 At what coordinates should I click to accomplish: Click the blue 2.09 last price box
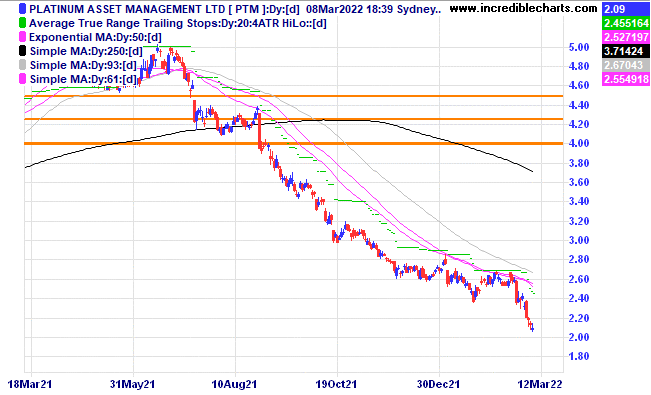(626, 9)
